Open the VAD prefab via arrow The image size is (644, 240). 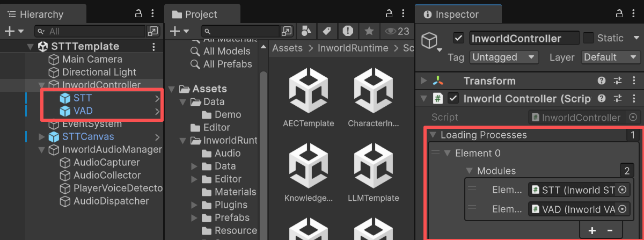157,112
